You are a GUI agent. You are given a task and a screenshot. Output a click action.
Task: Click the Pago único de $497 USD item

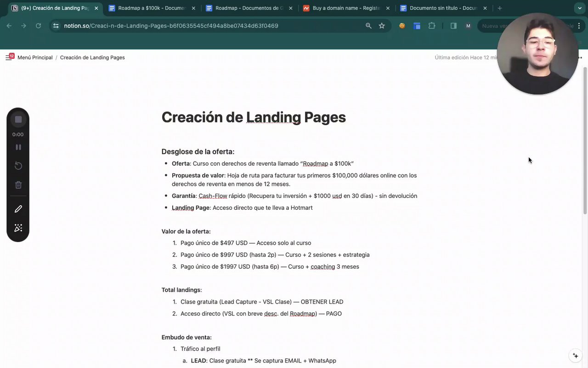pyautogui.click(x=246, y=243)
